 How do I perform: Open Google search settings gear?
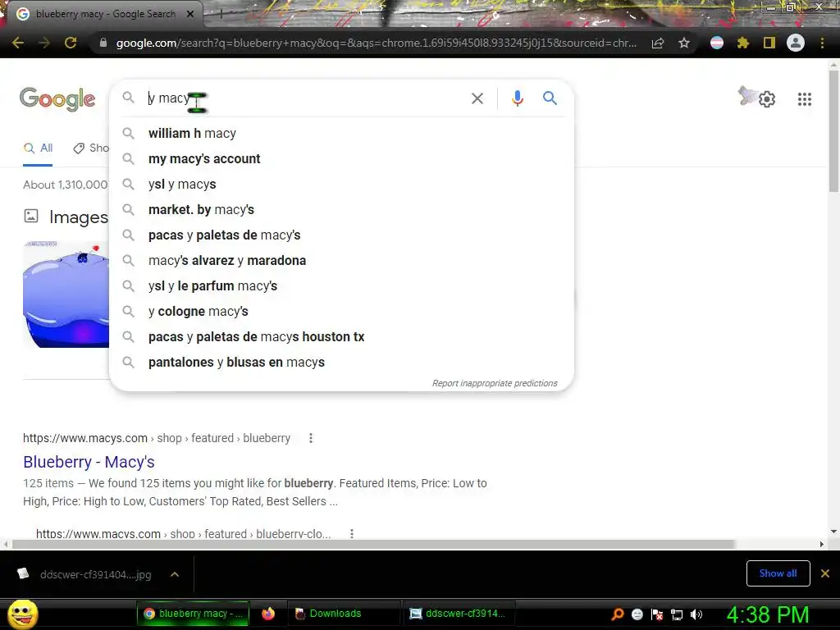tap(767, 99)
